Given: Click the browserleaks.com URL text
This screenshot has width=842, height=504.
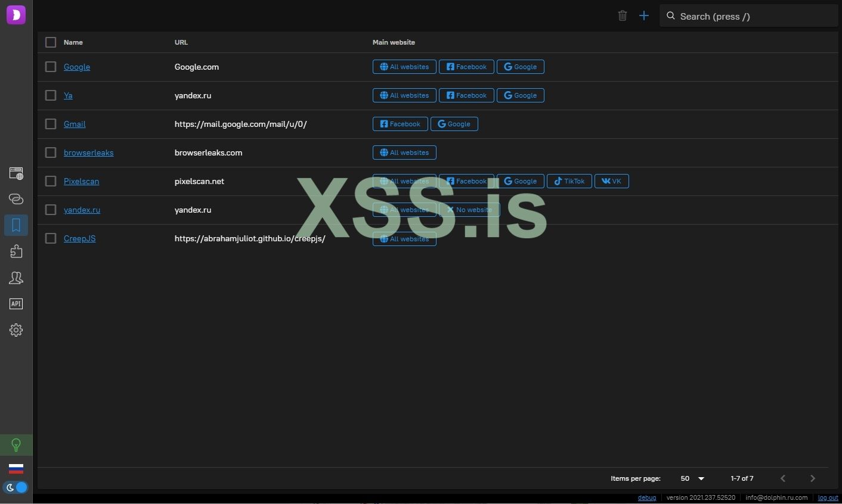Looking at the screenshot, I should [208, 153].
